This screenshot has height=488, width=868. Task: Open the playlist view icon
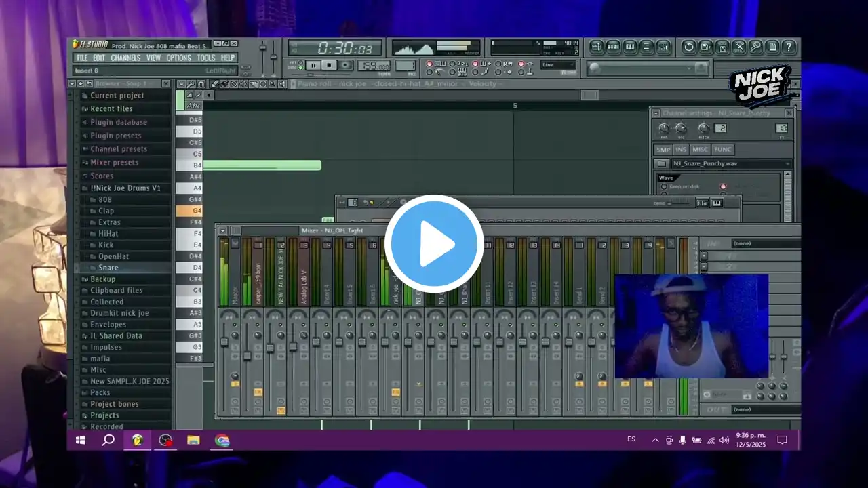pyautogui.click(x=596, y=47)
